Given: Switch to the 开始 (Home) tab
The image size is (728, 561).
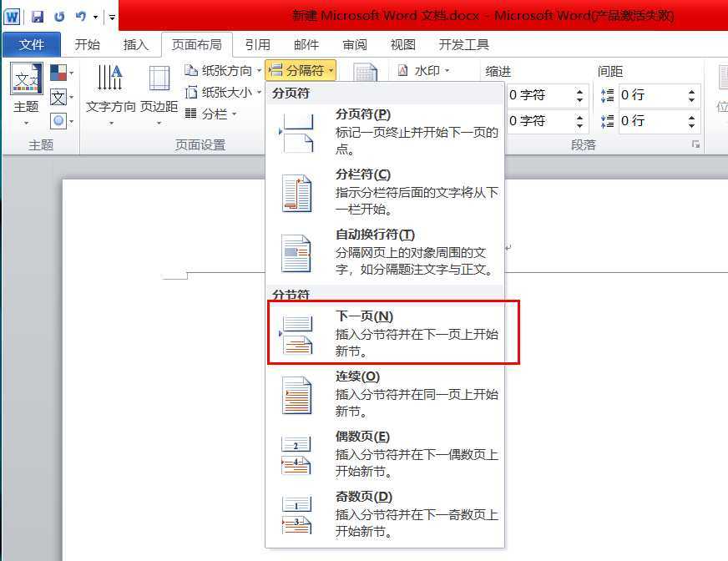Looking at the screenshot, I should point(88,44).
